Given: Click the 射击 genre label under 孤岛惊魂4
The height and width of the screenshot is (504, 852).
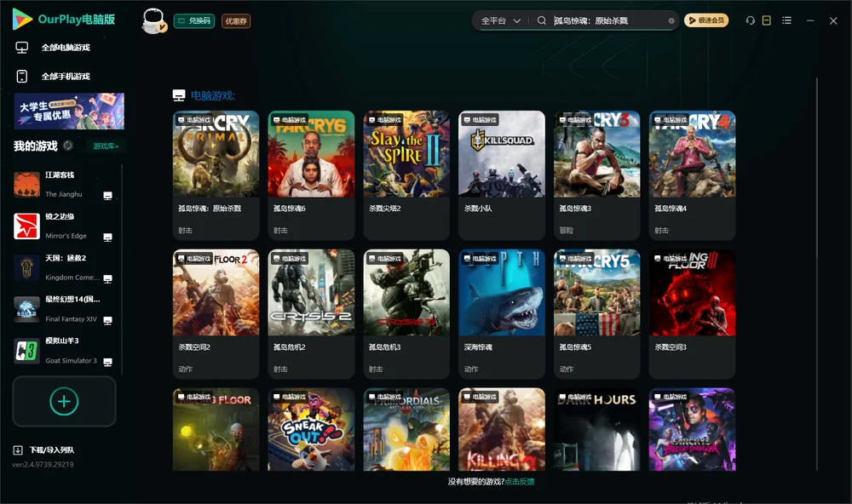Looking at the screenshot, I should tap(661, 230).
